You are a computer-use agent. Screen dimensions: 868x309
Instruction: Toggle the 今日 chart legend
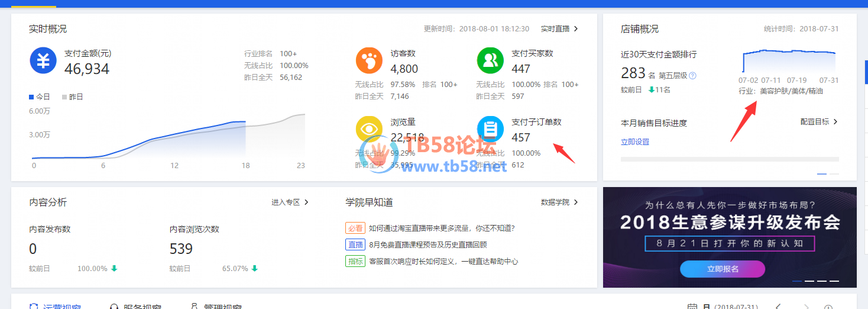[x=40, y=96]
